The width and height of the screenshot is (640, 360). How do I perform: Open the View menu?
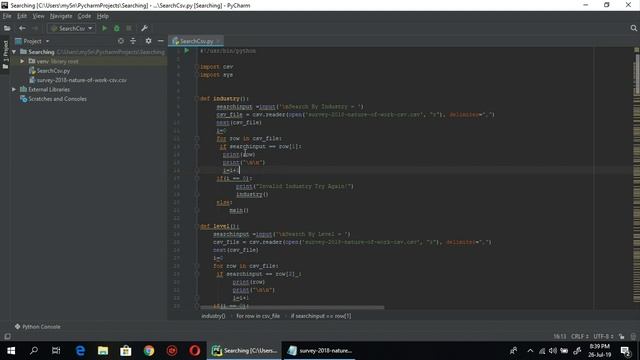[38, 16]
